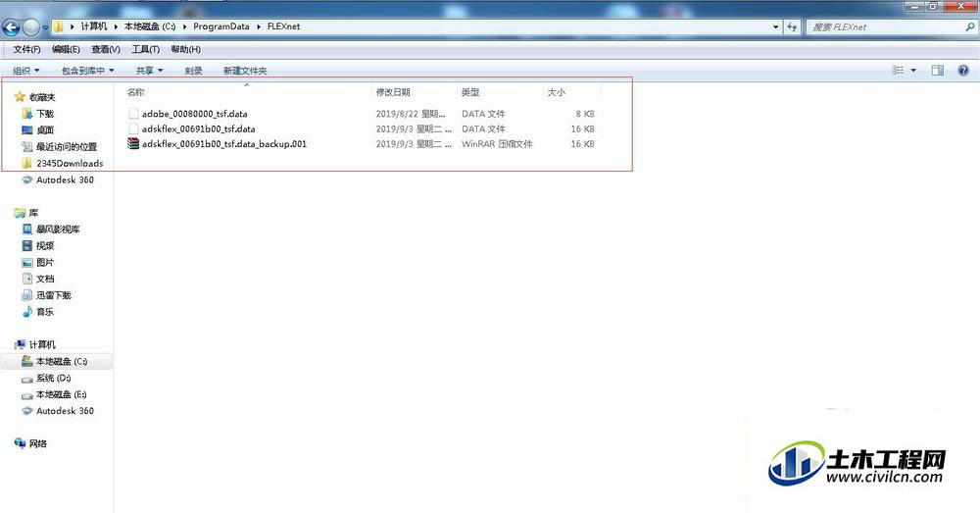
Task: Change view with the view mode icon
Action: pos(899,71)
